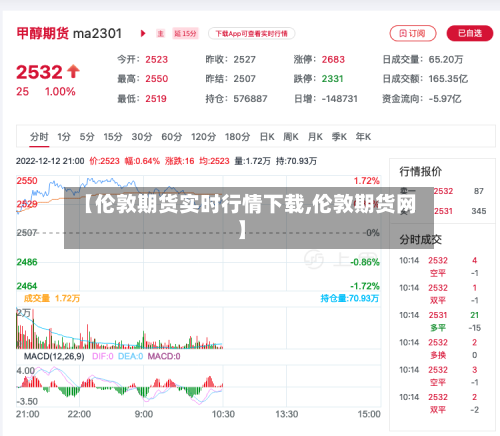Switch to the 30分 tab

click(142, 137)
